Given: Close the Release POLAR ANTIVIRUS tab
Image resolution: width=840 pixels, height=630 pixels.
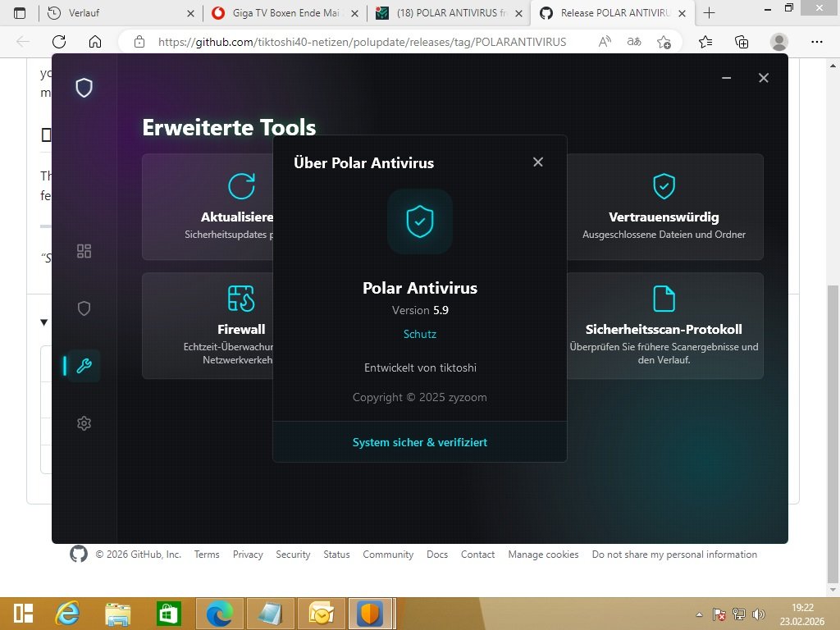Looking at the screenshot, I should (682, 13).
